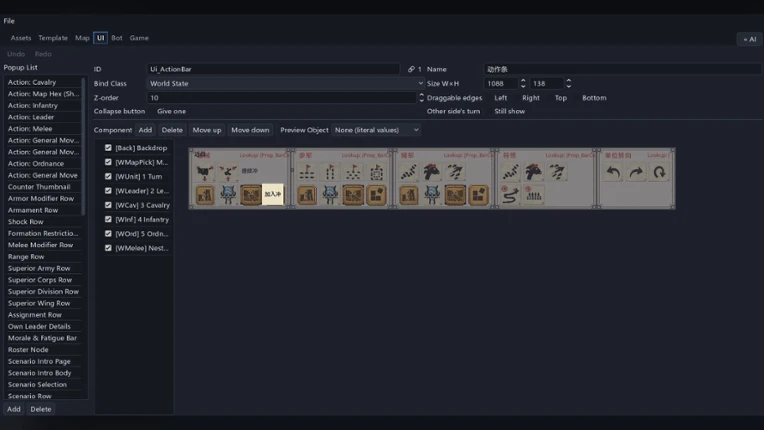Image resolution: width=764 pixels, height=430 pixels.
Task: Click the turn-right arrow icon in the action bar
Action: 636,172
